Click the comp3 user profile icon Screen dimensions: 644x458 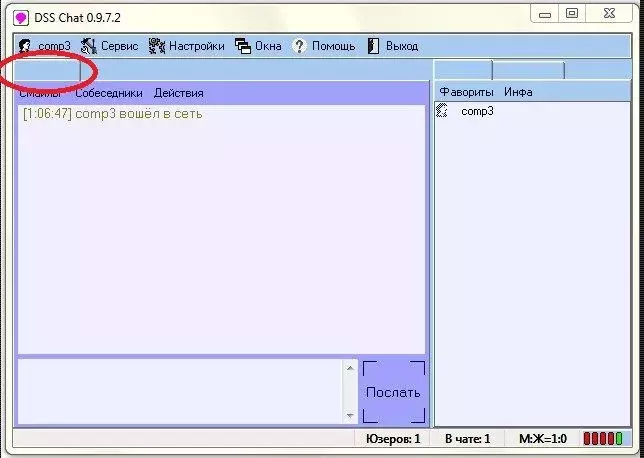click(x=25, y=46)
